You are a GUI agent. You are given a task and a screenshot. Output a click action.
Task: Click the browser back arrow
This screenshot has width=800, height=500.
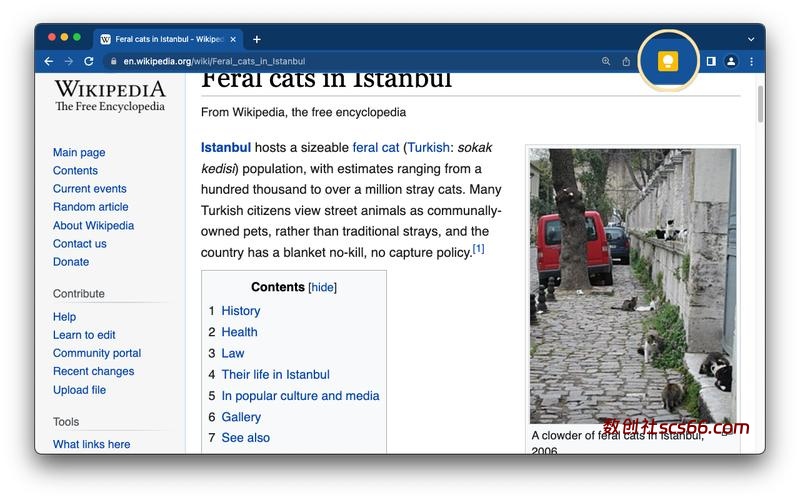pyautogui.click(x=48, y=61)
